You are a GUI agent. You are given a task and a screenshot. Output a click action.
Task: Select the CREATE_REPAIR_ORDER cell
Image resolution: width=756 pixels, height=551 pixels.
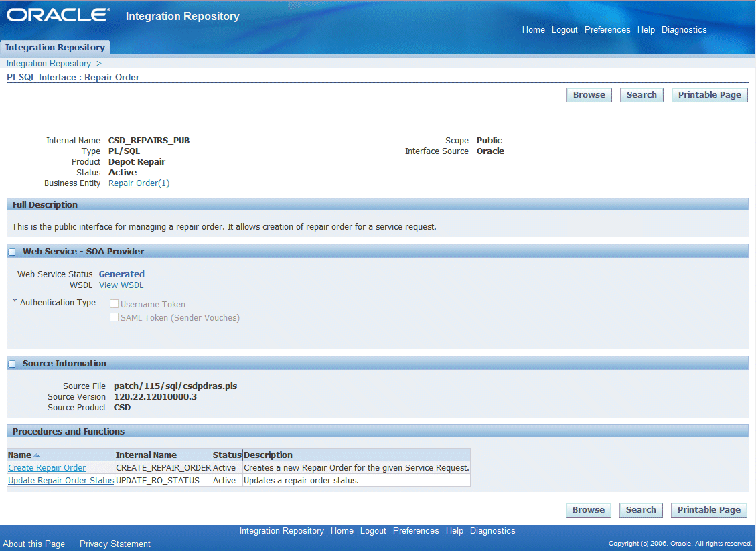pyautogui.click(x=163, y=467)
